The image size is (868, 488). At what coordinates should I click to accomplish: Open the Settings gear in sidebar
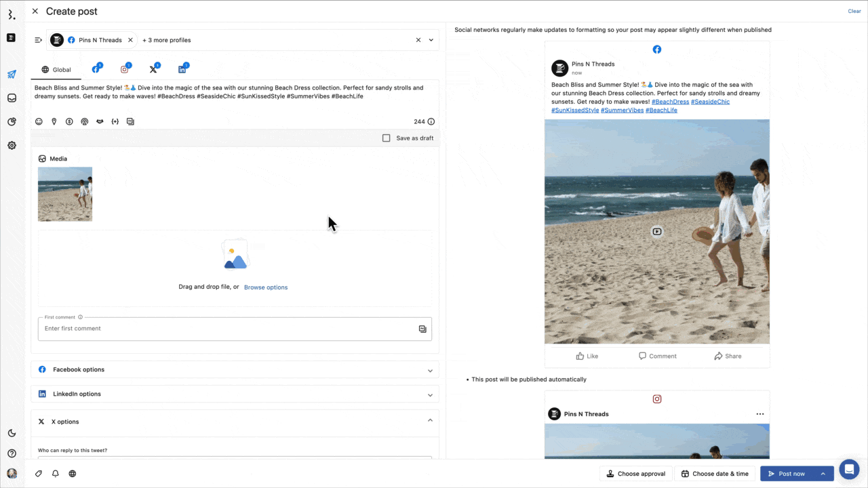[12, 145]
